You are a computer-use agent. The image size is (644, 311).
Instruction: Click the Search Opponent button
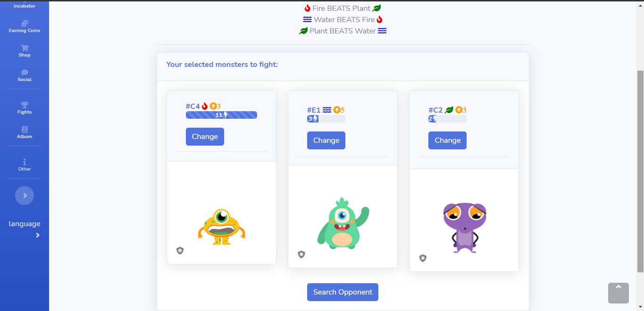pyautogui.click(x=343, y=292)
